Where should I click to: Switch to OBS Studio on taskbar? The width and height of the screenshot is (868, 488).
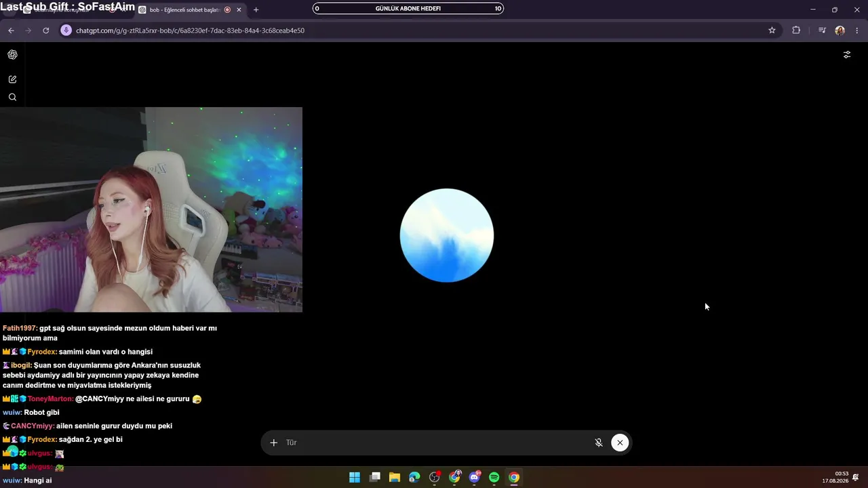click(x=435, y=477)
